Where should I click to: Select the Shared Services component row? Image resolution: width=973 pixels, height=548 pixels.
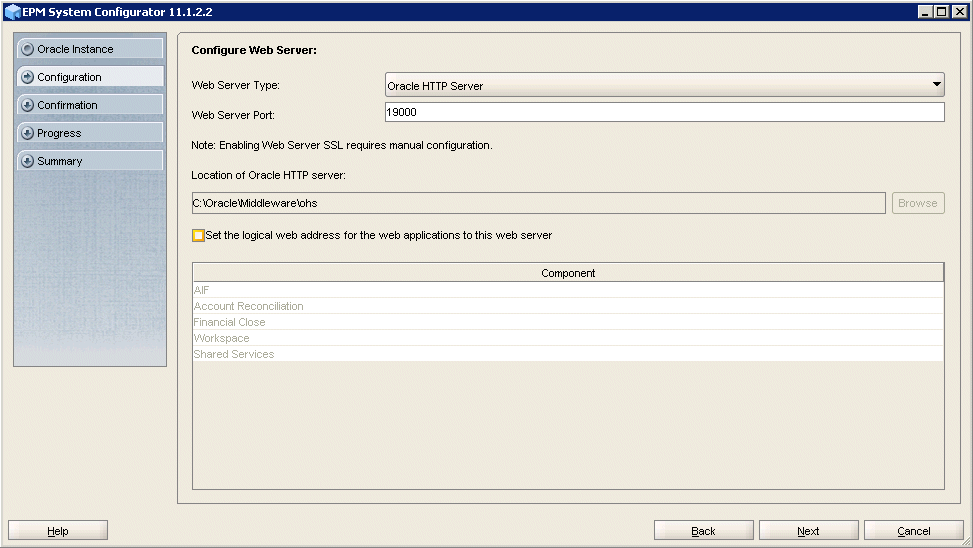click(x=568, y=354)
